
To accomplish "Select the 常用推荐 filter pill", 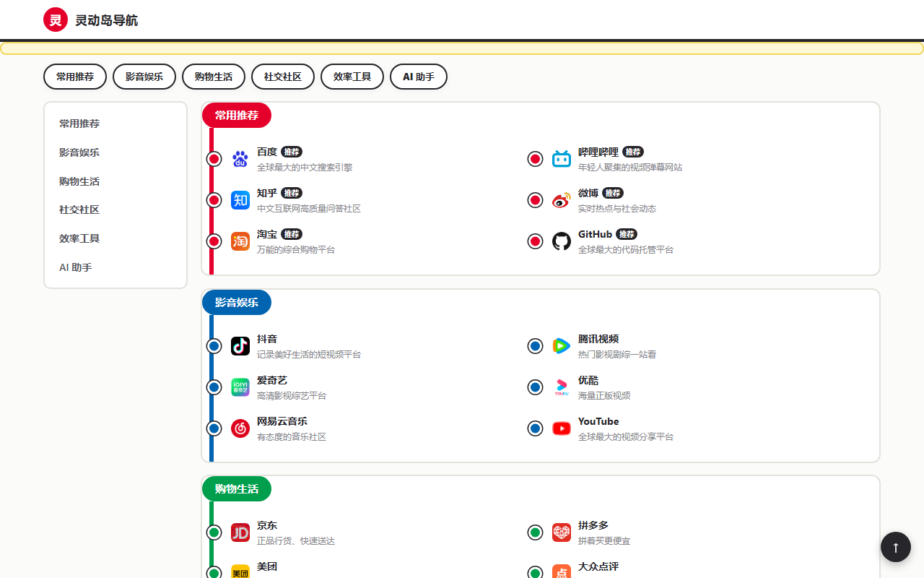I will [x=75, y=77].
